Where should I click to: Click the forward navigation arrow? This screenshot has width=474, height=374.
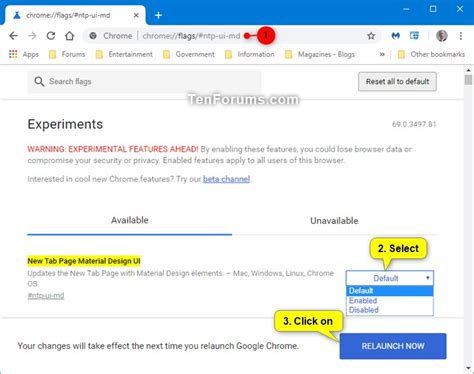(x=32, y=36)
